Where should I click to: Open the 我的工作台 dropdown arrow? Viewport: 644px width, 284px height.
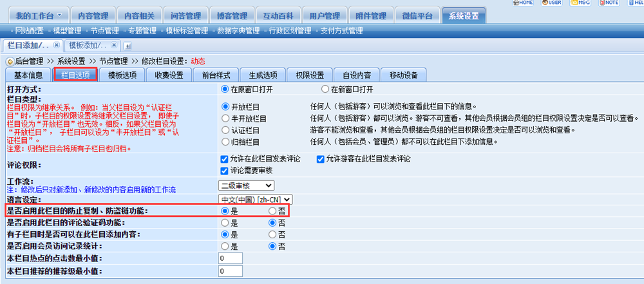click(60, 15)
